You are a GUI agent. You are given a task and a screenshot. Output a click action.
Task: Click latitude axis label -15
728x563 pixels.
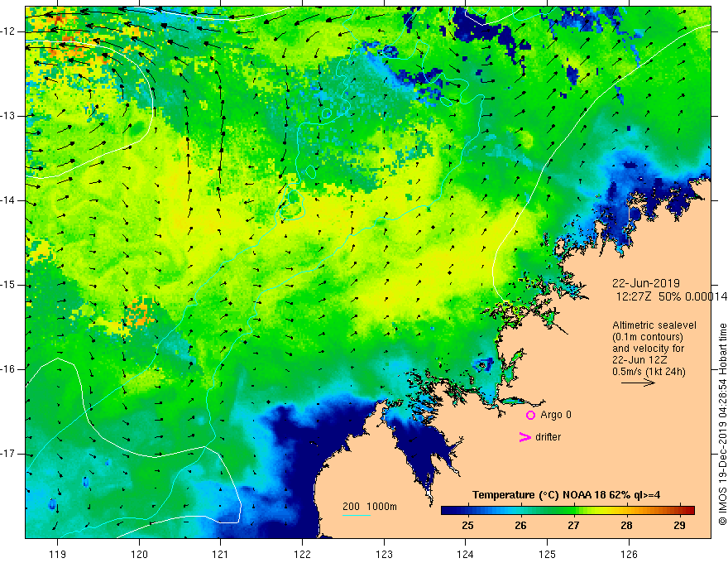(x=9, y=285)
